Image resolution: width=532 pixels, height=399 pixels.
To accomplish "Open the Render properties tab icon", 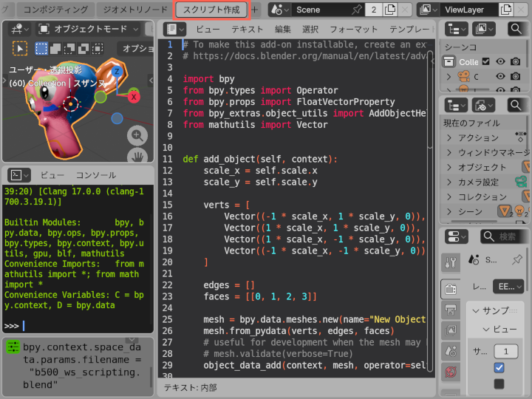I will [x=451, y=290].
